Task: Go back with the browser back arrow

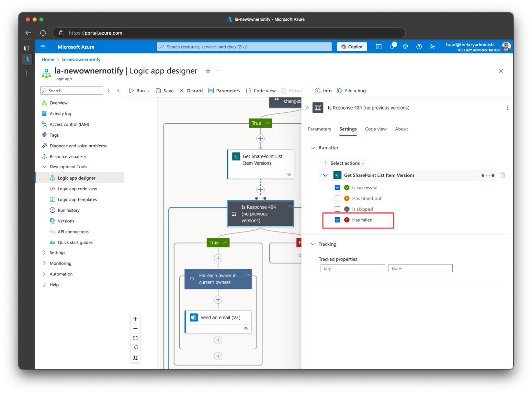Action: click(28, 33)
